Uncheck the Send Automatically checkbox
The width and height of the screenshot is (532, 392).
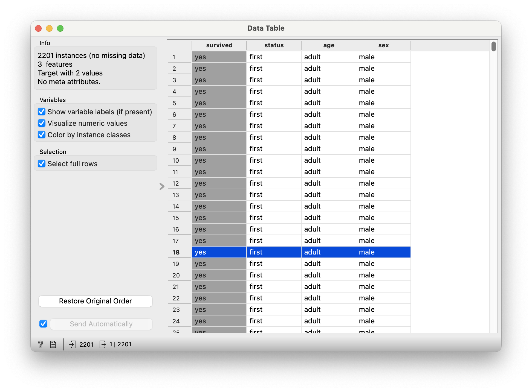pos(43,324)
